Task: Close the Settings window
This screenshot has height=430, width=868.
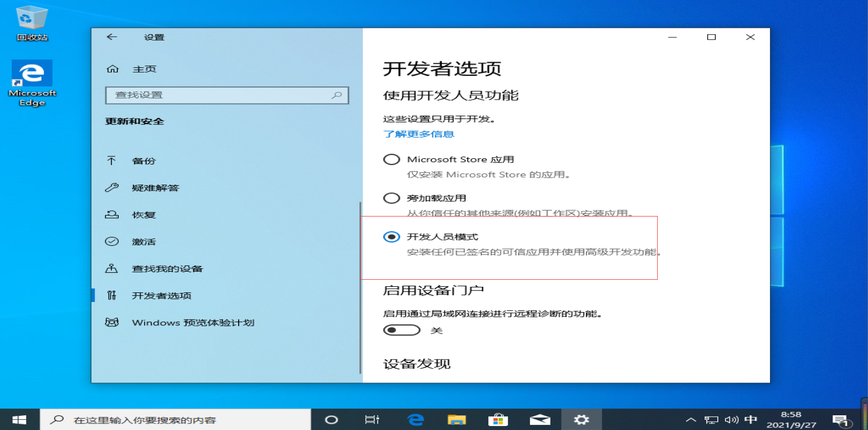Action: point(750,37)
